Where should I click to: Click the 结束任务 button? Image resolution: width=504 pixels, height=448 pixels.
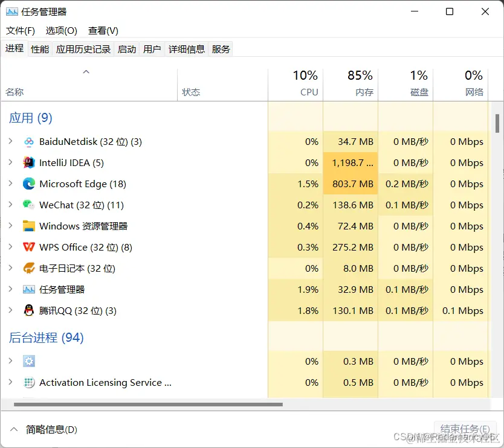coord(465,429)
